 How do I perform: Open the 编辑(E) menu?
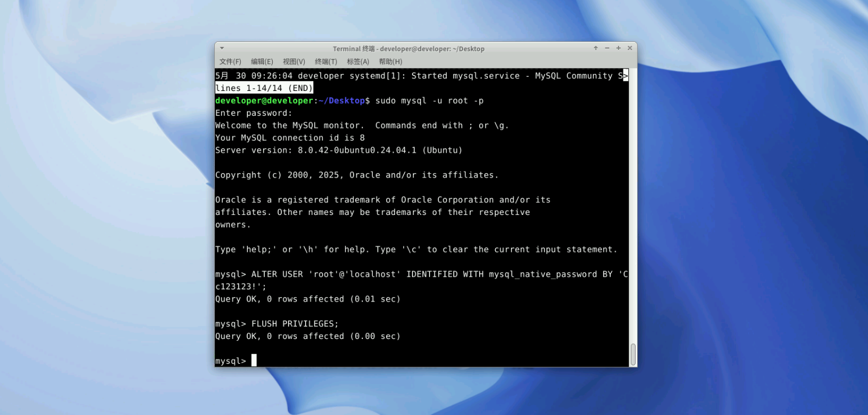click(262, 62)
